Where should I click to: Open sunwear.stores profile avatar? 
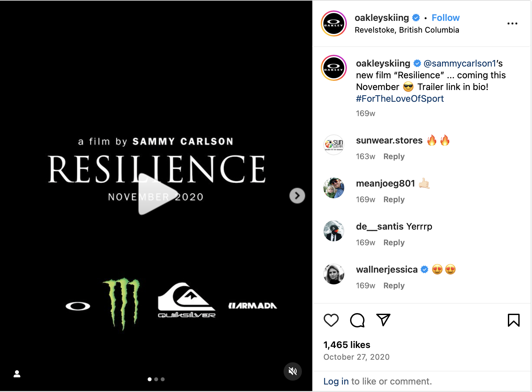333,144
